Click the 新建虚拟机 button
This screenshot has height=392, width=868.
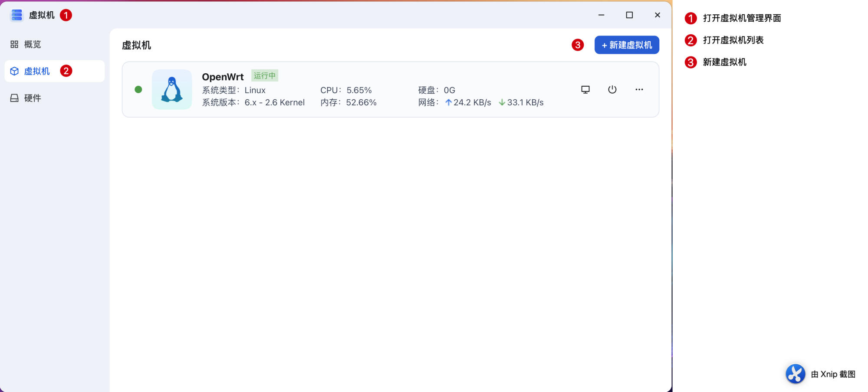point(626,45)
